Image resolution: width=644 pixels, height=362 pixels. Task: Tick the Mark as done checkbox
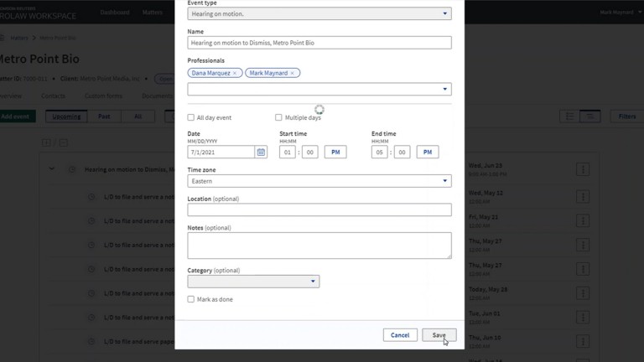191,299
